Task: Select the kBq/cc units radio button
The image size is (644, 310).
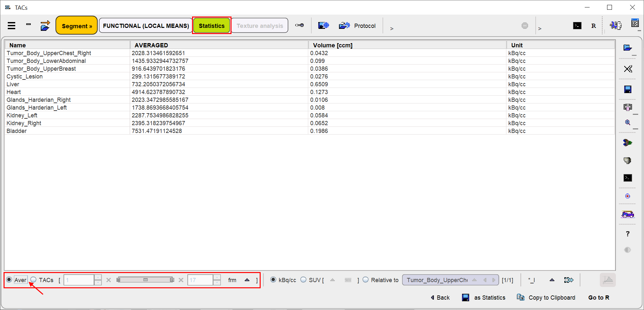Action: [x=273, y=280]
